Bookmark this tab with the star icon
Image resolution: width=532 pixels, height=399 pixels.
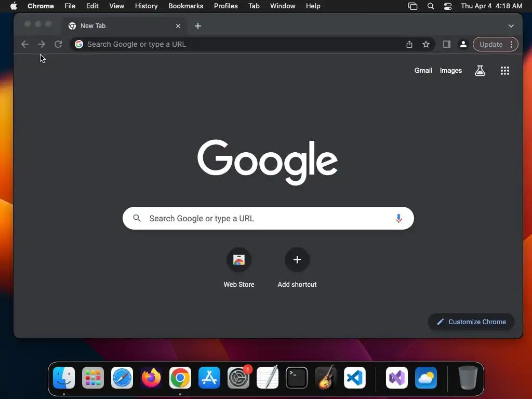pyautogui.click(x=426, y=44)
